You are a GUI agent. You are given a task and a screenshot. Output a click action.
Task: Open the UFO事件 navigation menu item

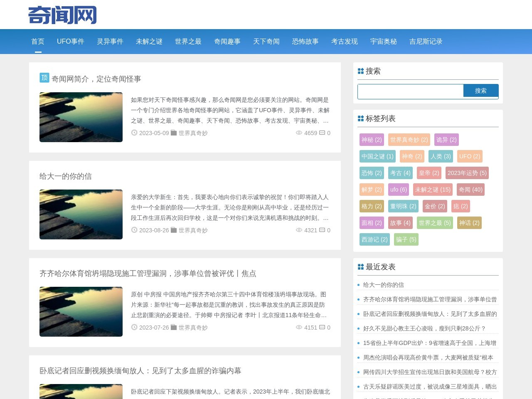coord(71,42)
